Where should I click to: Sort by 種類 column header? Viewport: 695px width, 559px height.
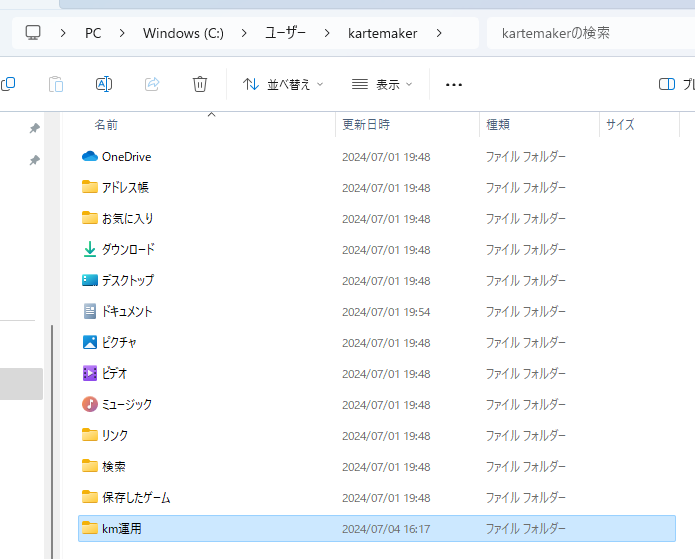pyautogui.click(x=498, y=125)
